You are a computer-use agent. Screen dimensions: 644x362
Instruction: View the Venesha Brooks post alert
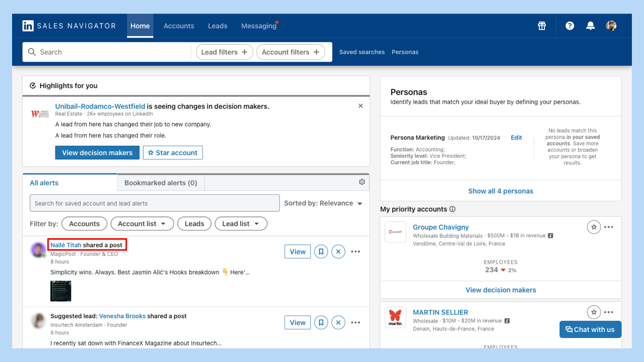297,322
